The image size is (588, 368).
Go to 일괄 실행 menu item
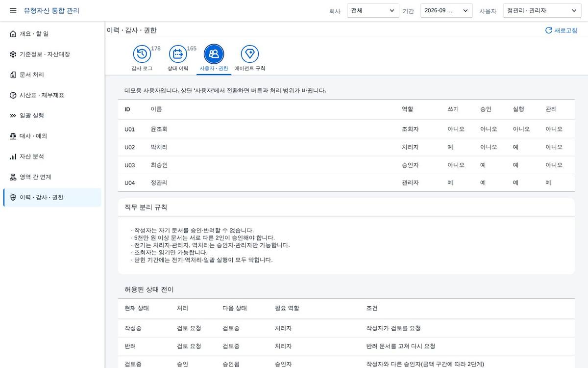[x=52, y=116]
